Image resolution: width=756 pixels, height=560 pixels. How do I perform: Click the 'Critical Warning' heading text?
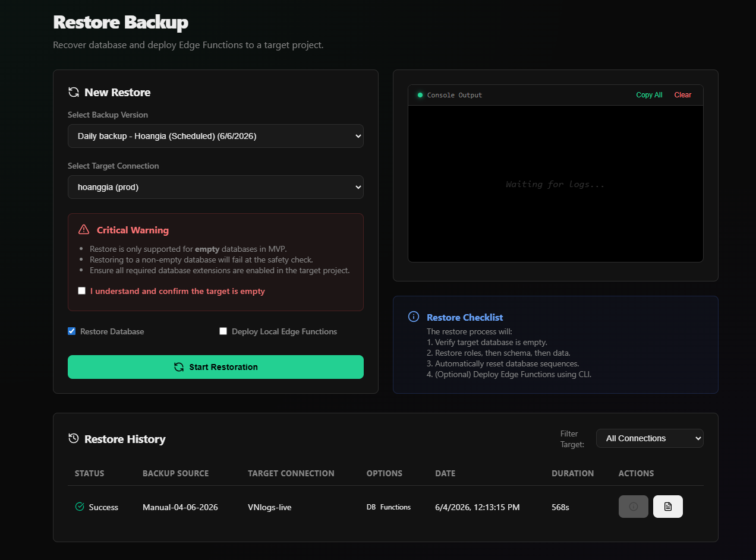click(x=133, y=230)
